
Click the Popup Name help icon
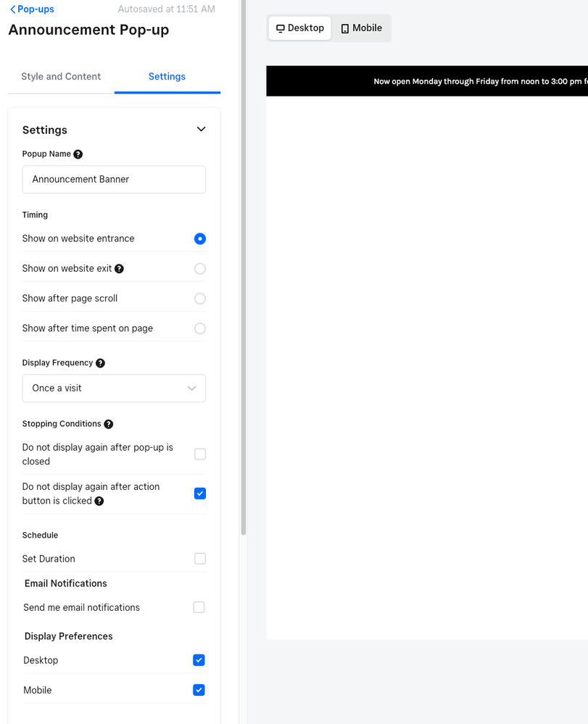(x=78, y=154)
